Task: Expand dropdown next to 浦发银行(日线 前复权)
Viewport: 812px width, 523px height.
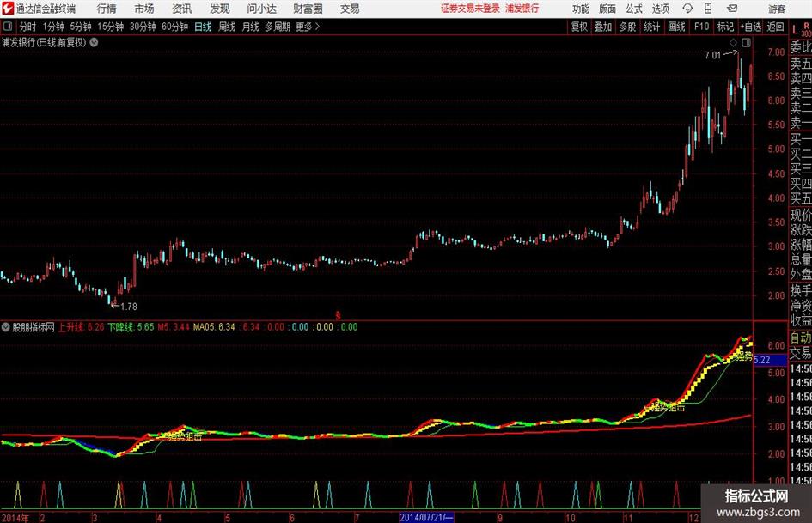Action: click(94, 42)
